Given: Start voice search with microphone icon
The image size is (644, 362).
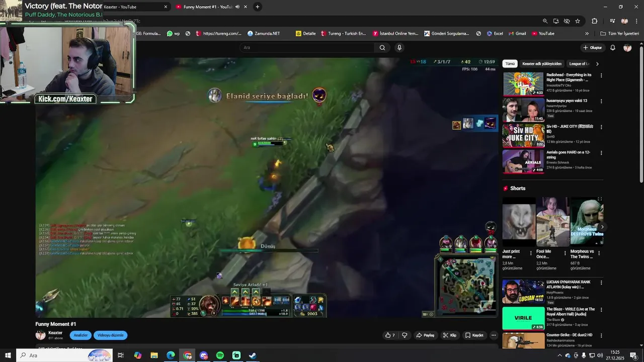Looking at the screenshot, I should click(x=399, y=48).
